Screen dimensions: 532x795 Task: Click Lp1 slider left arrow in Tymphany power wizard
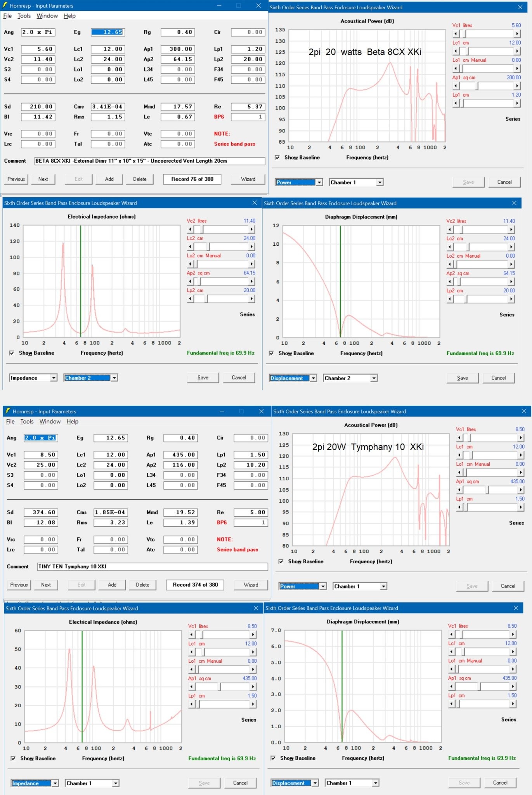459,507
